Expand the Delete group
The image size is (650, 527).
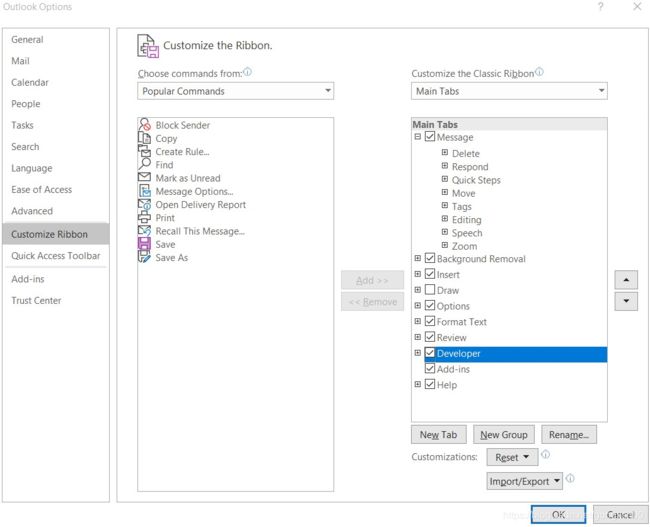[445, 153]
